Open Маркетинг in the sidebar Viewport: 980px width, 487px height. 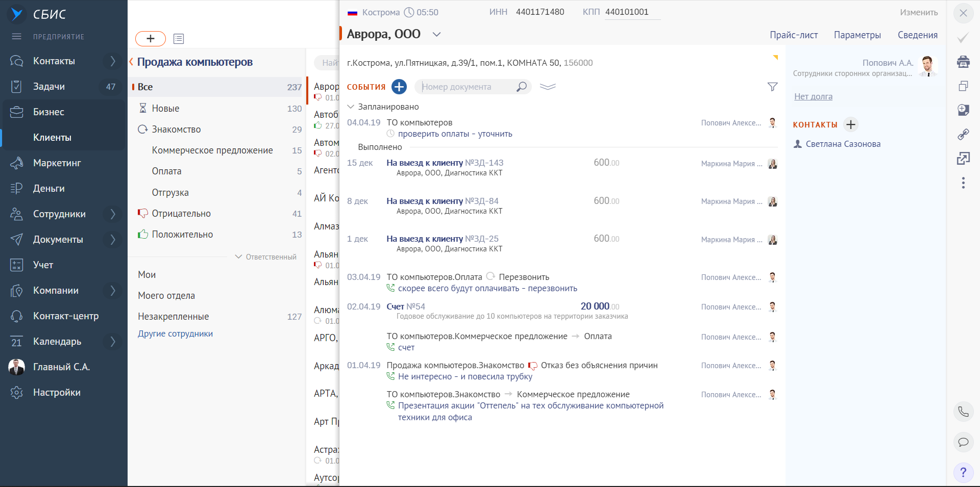pos(57,163)
